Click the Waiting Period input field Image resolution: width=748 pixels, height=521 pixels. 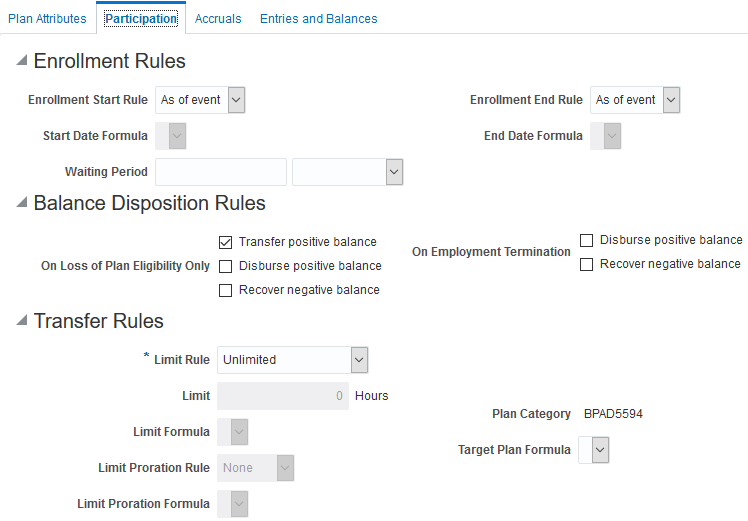[221, 172]
